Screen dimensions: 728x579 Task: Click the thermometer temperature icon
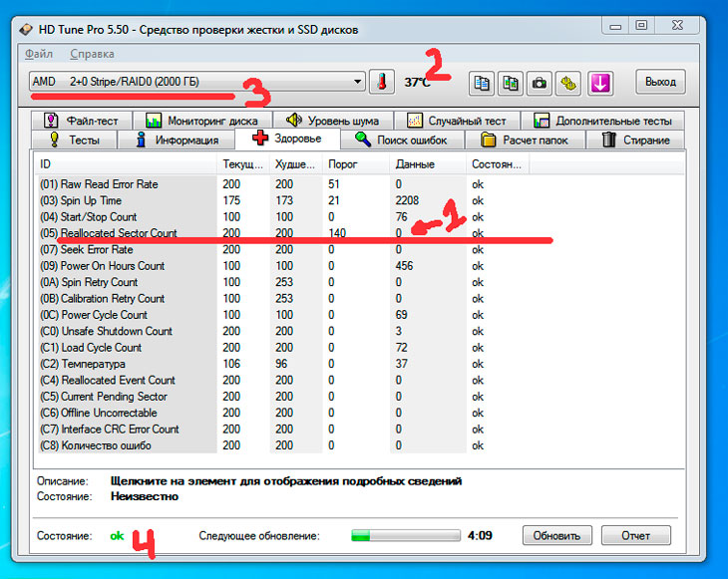point(382,82)
